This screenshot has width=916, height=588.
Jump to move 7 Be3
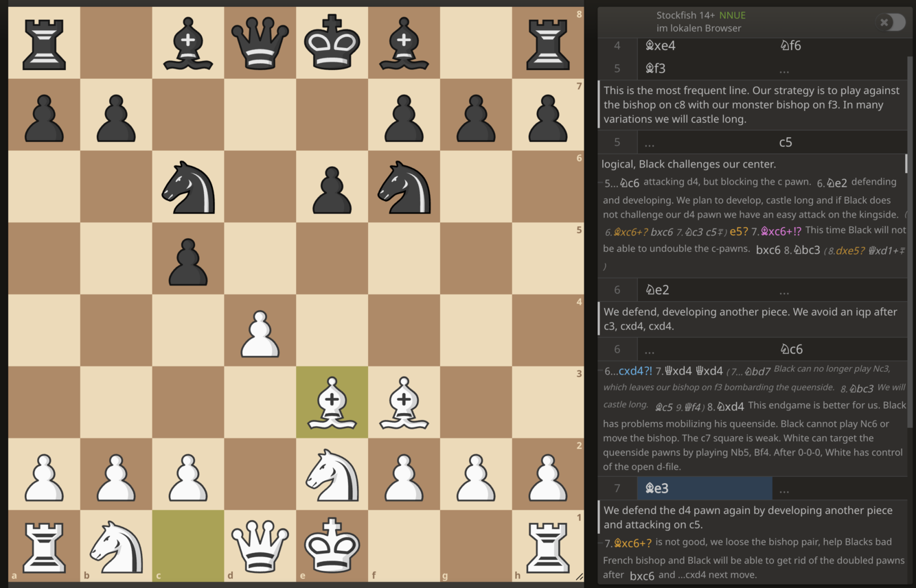coord(705,489)
